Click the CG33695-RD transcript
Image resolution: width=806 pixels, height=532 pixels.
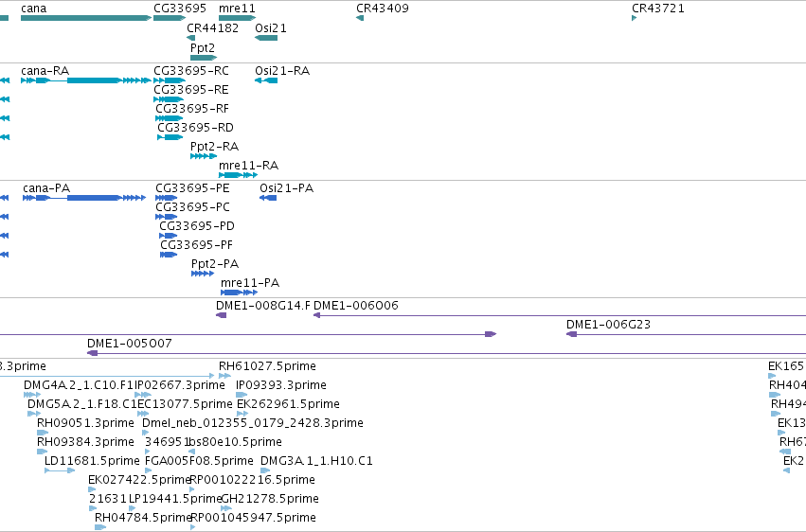point(170,137)
